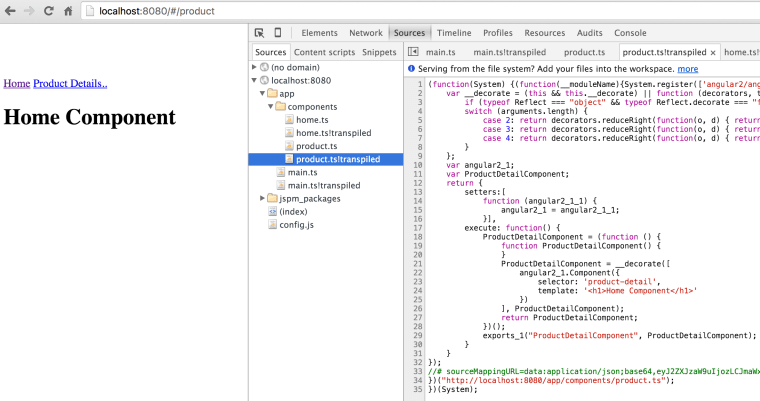
Task: Click the Product Details link
Action: tap(70, 84)
